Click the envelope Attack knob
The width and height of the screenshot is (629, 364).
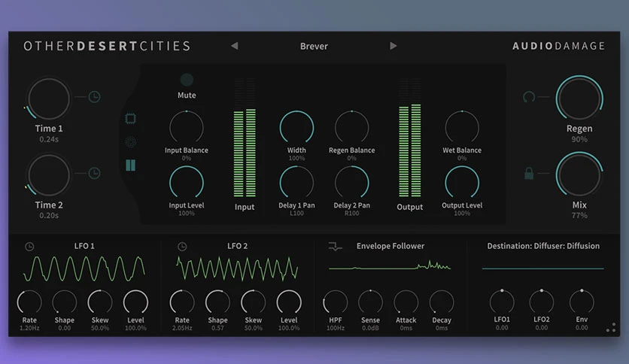pyautogui.click(x=406, y=302)
